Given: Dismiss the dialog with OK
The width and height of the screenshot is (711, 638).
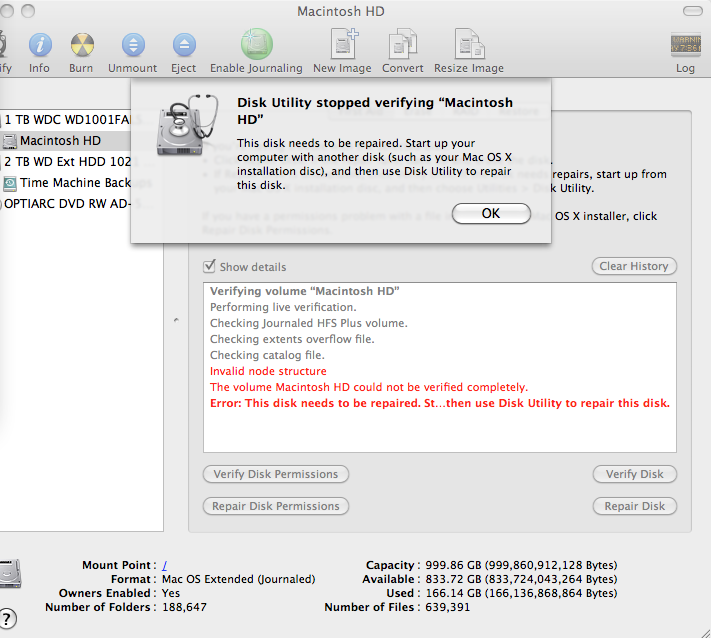Looking at the screenshot, I should pyautogui.click(x=491, y=213).
